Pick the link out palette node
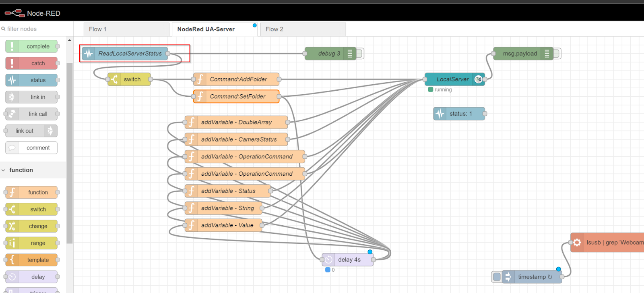Image resolution: width=644 pixels, height=293 pixels. (x=31, y=131)
